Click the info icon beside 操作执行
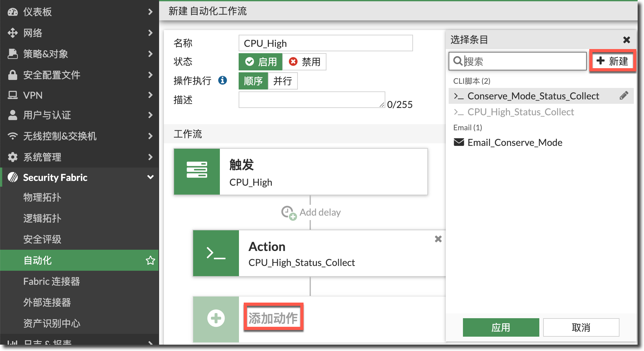Screen dimensions: 644x351 tap(222, 80)
